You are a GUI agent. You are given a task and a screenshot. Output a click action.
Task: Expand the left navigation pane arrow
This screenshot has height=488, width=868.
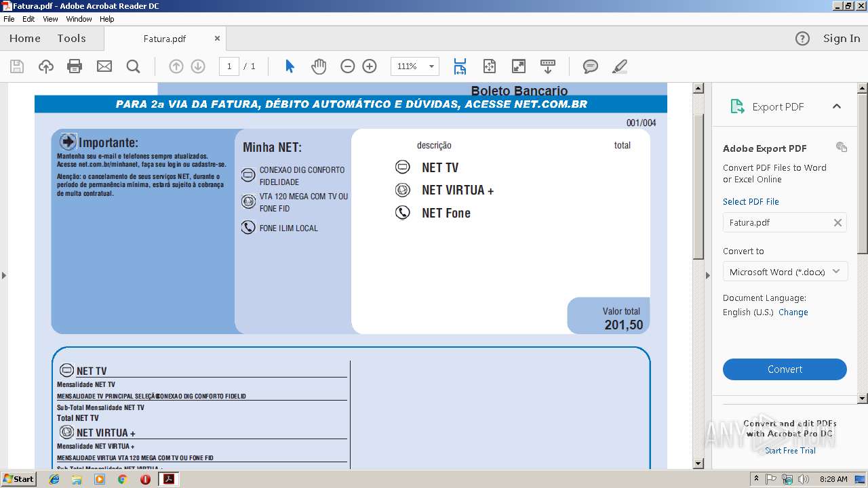click(x=4, y=275)
